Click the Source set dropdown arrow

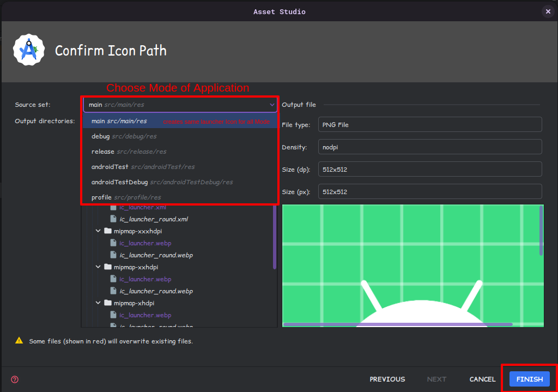pyautogui.click(x=272, y=105)
